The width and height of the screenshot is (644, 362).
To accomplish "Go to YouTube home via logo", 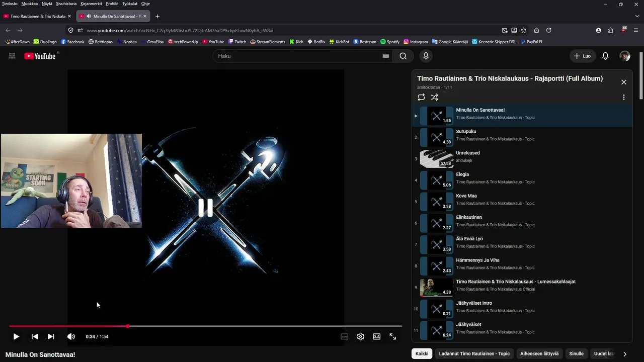I will [40, 56].
